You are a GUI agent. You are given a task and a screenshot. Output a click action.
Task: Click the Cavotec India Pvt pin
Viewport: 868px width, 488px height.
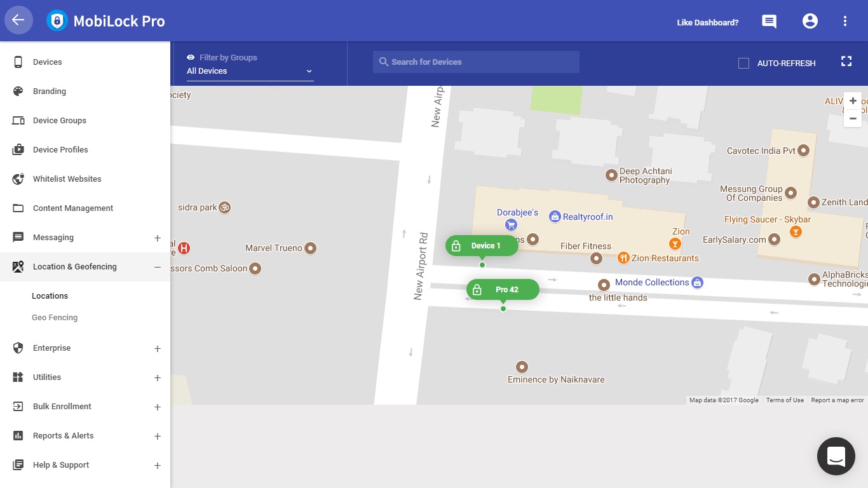tap(803, 151)
